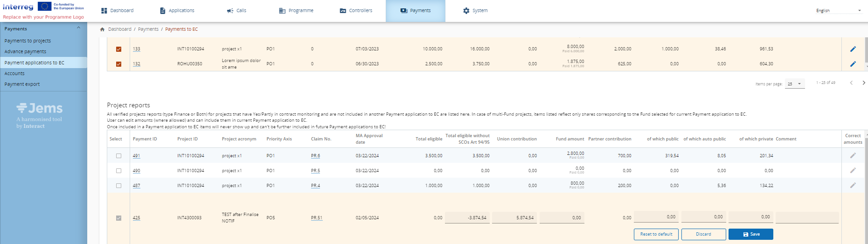868x244 pixels.
Task: Click the edit pencil for payment 132
Action: pyautogui.click(x=853, y=64)
